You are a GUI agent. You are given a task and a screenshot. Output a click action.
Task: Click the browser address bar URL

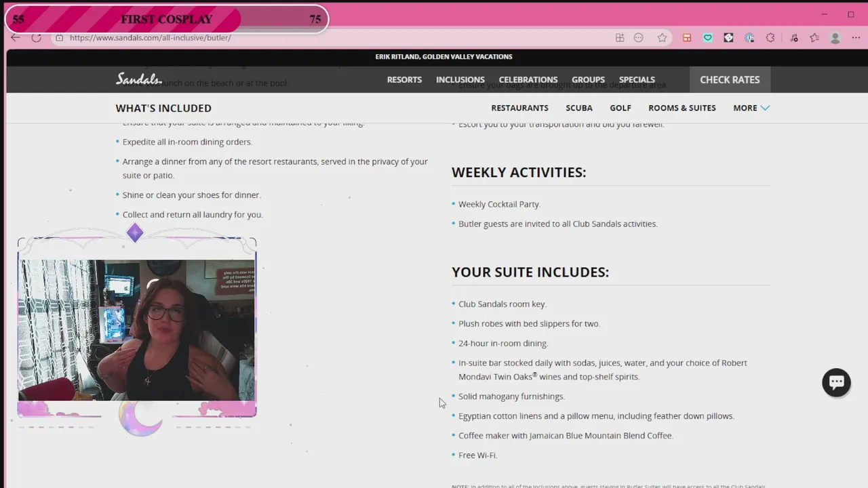[x=150, y=38]
